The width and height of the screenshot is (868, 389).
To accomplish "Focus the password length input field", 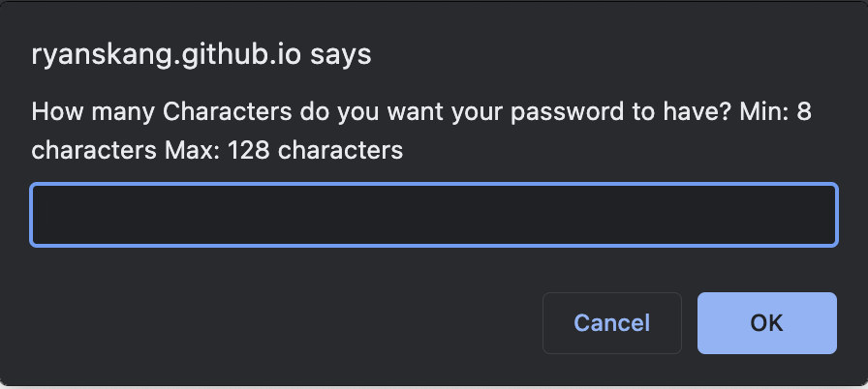I will 434,215.
